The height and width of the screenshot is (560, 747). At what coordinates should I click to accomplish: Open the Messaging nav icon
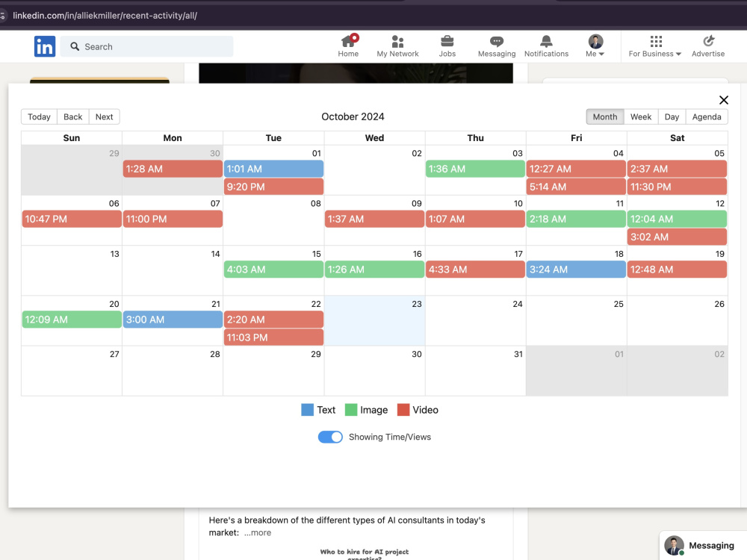pos(497,46)
